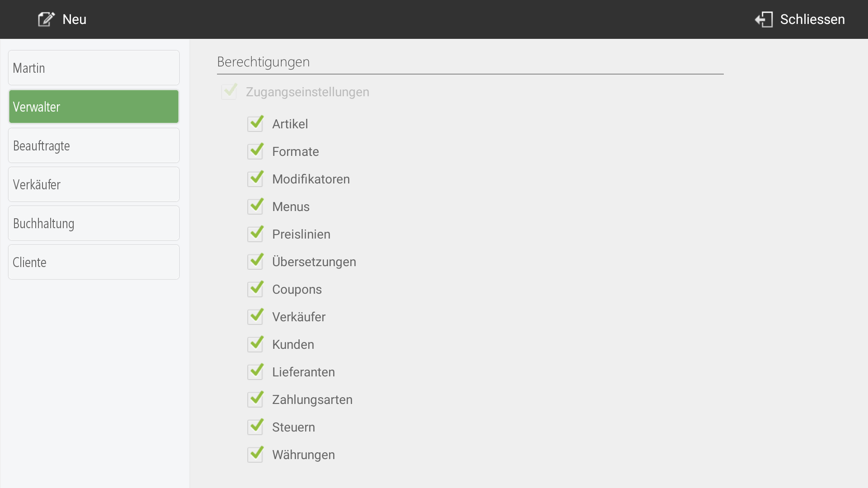Screen dimensions: 868x488
Task: Toggle the Übersetzungen permission checkbox
Action: click(255, 262)
